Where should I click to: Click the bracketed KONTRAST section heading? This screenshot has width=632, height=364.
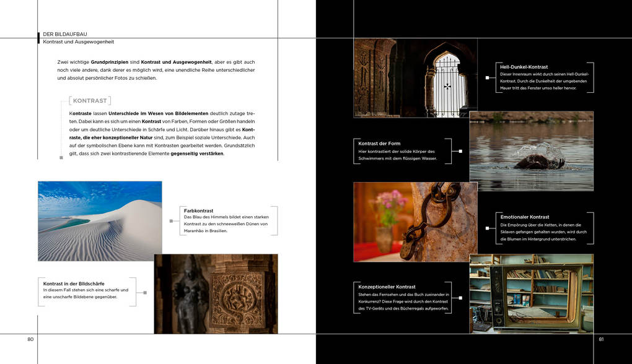tap(90, 101)
